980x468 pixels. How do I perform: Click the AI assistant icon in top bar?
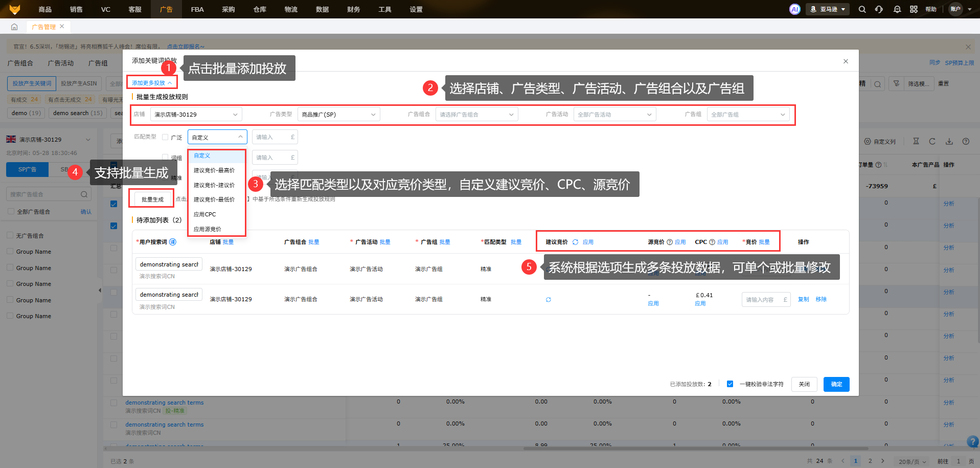coord(794,9)
